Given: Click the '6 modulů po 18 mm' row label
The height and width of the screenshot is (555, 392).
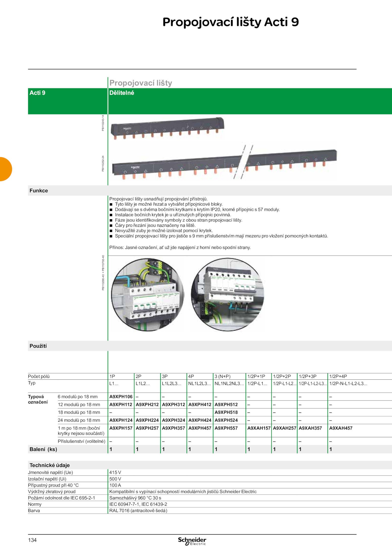Looking at the screenshot, I should [x=78, y=397].
